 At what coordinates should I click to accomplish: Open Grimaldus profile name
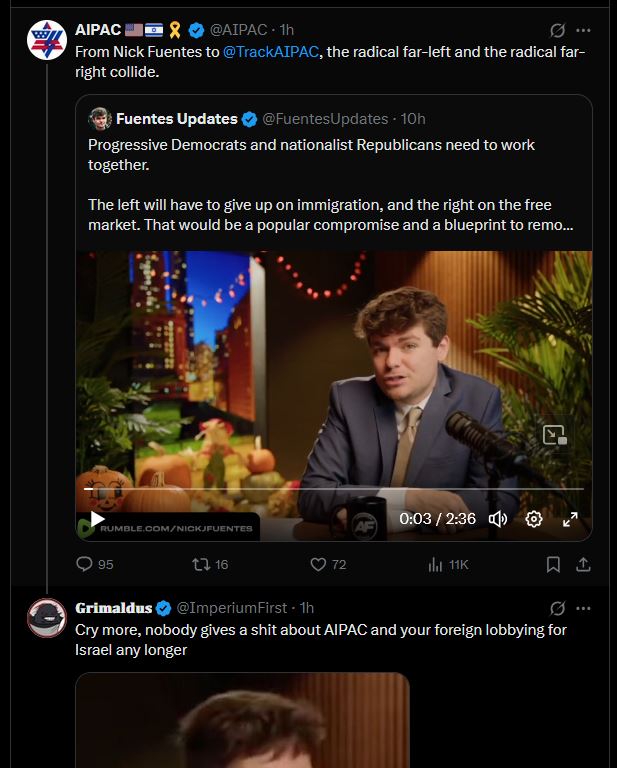click(x=113, y=608)
